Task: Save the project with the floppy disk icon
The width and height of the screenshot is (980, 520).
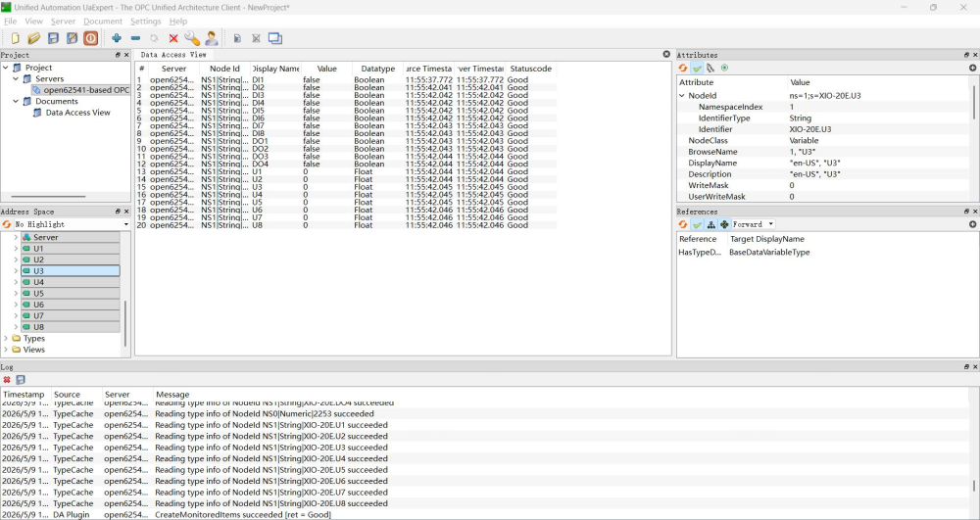Action: [x=54, y=38]
